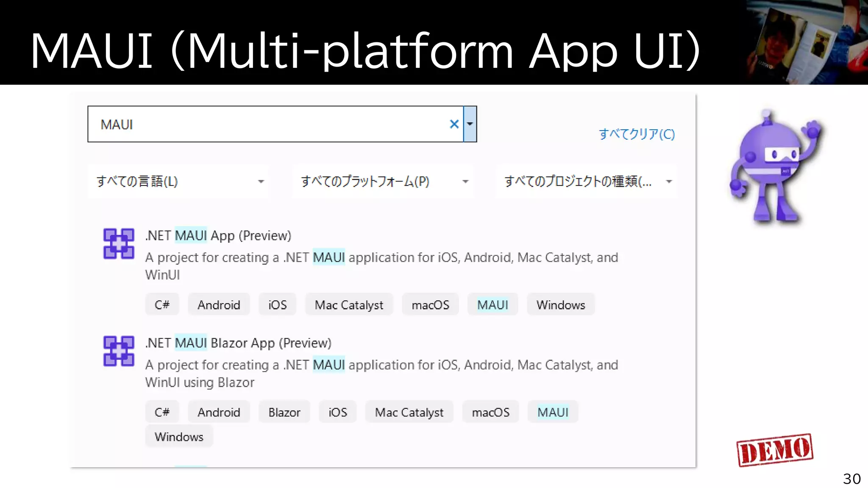The image size is (868, 488).
Task: Click the .NET MAUI App template icon
Action: pyautogui.click(x=119, y=244)
